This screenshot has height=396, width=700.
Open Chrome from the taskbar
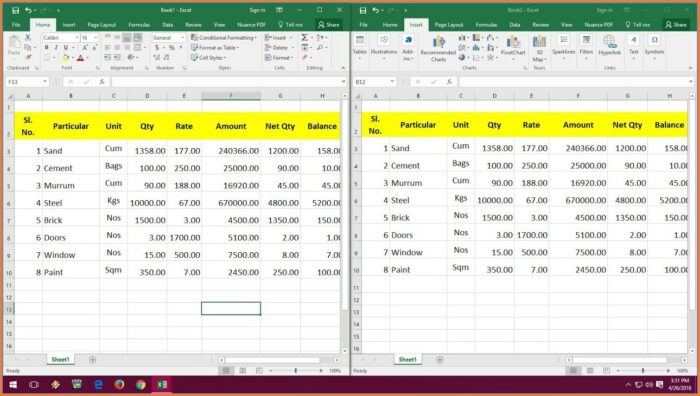click(141, 384)
